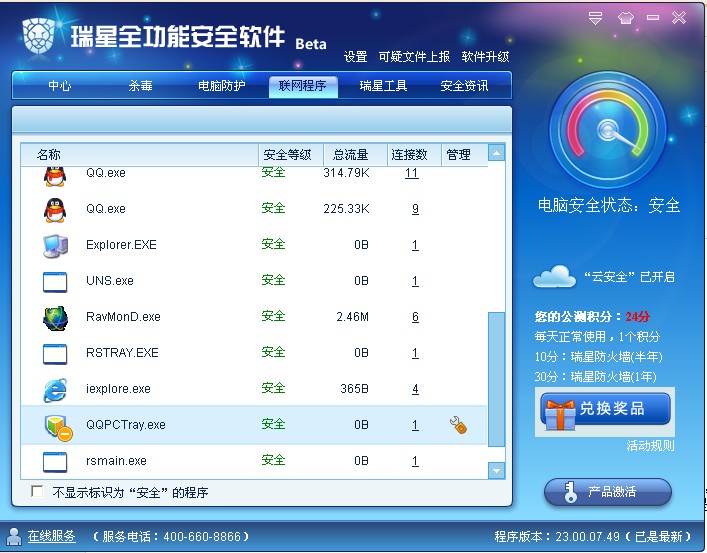
Task: Click the 225.33K traffic value
Action: pyautogui.click(x=346, y=209)
